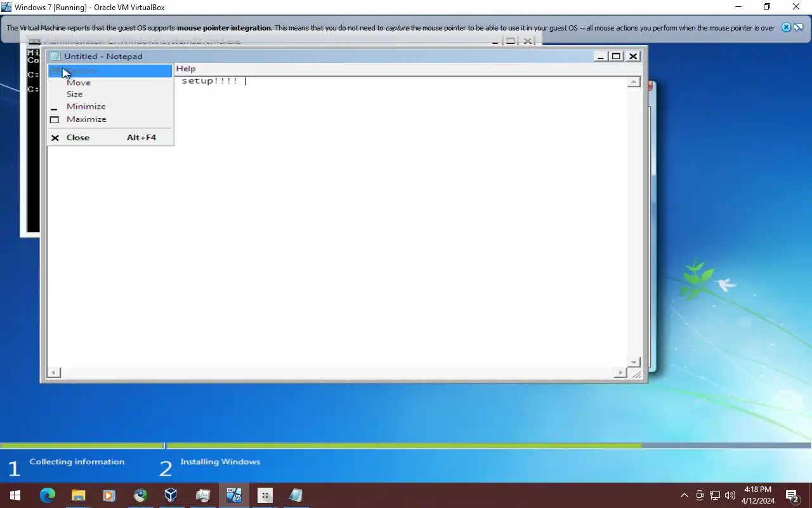The width and height of the screenshot is (812, 508).
Task: Open the white four-dot taskbar app
Action: [265, 495]
